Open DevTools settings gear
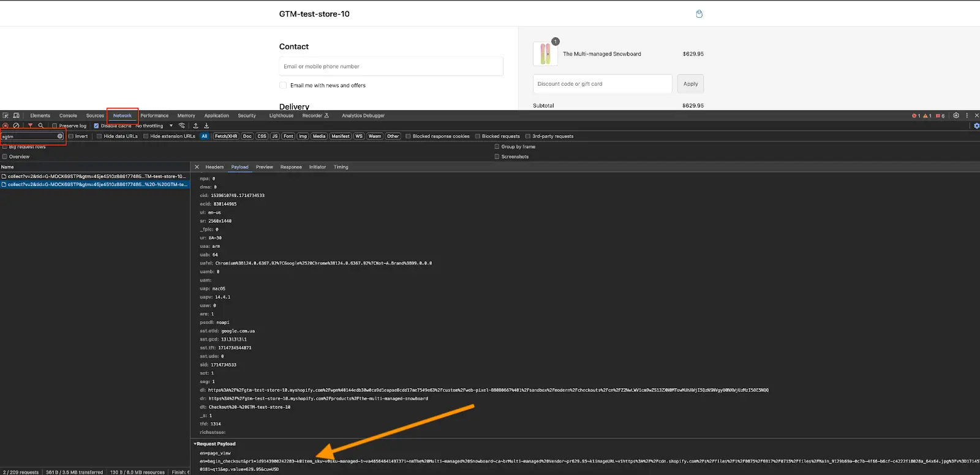The width and height of the screenshot is (980, 475). [x=956, y=115]
